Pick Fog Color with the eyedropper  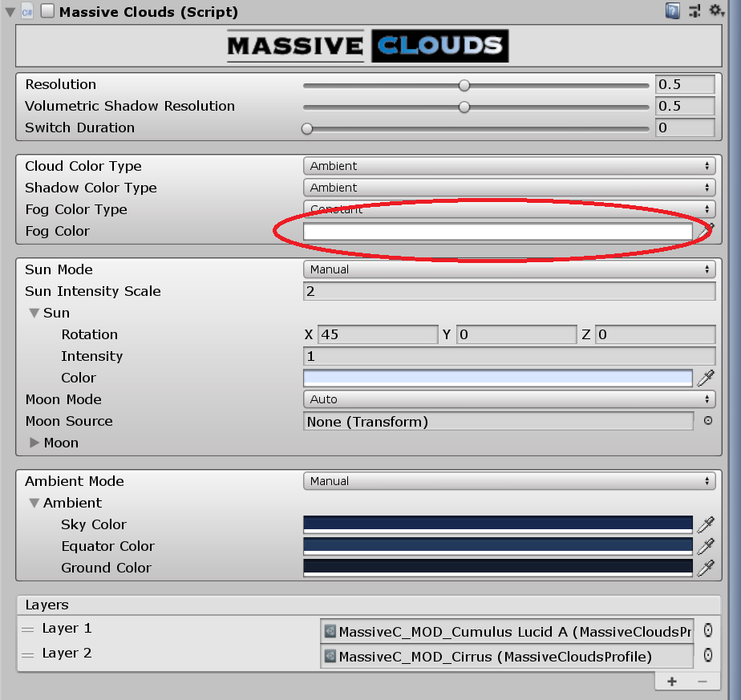[706, 231]
